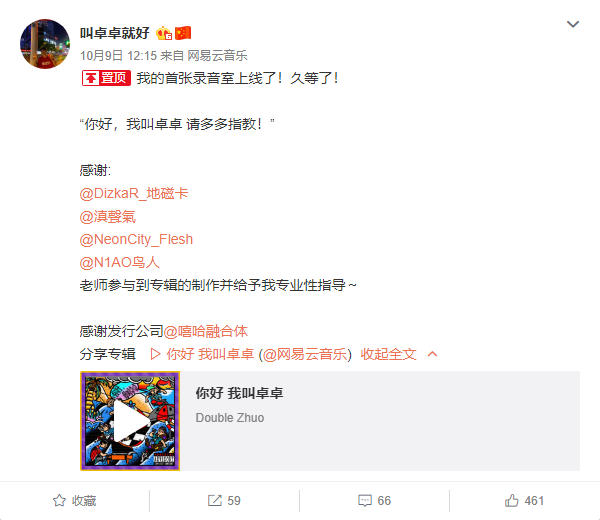Open @NeonCity_Flesh mention
Screen dimensions: 600x520
[136, 240]
